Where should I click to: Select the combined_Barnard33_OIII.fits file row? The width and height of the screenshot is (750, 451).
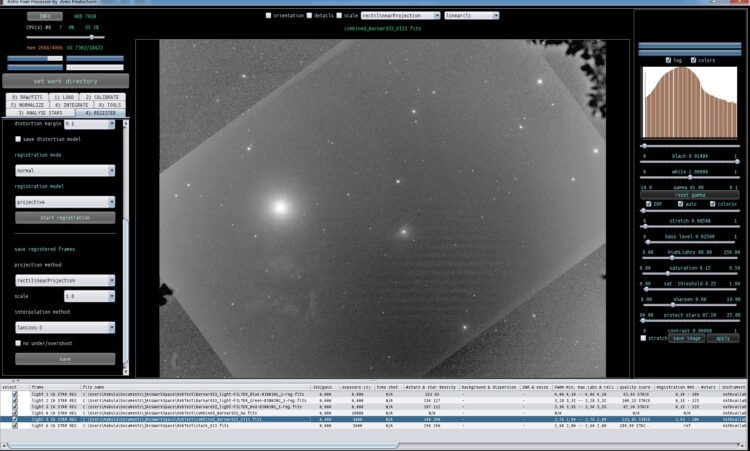pos(373,419)
